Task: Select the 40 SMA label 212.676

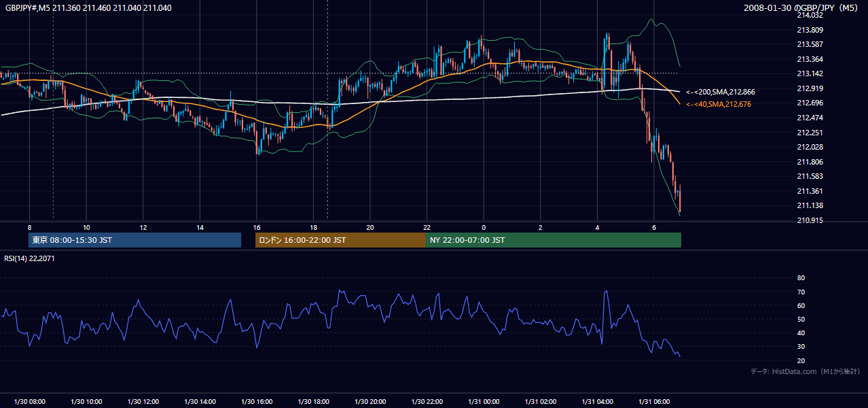Action: (x=719, y=104)
